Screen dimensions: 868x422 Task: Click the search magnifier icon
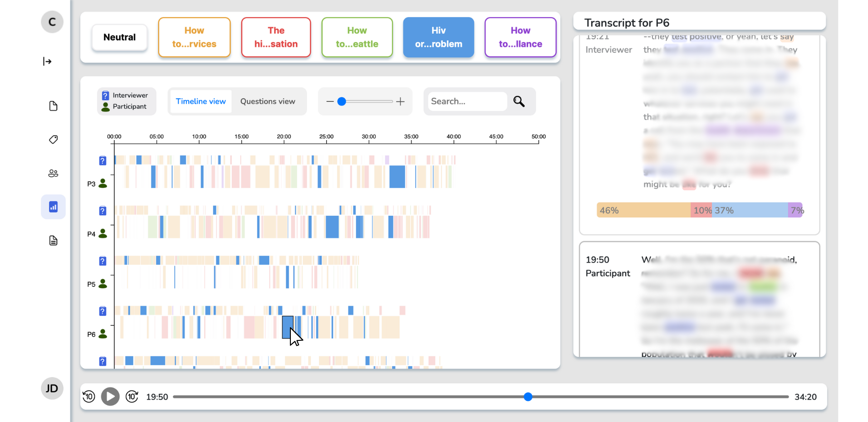click(x=519, y=101)
